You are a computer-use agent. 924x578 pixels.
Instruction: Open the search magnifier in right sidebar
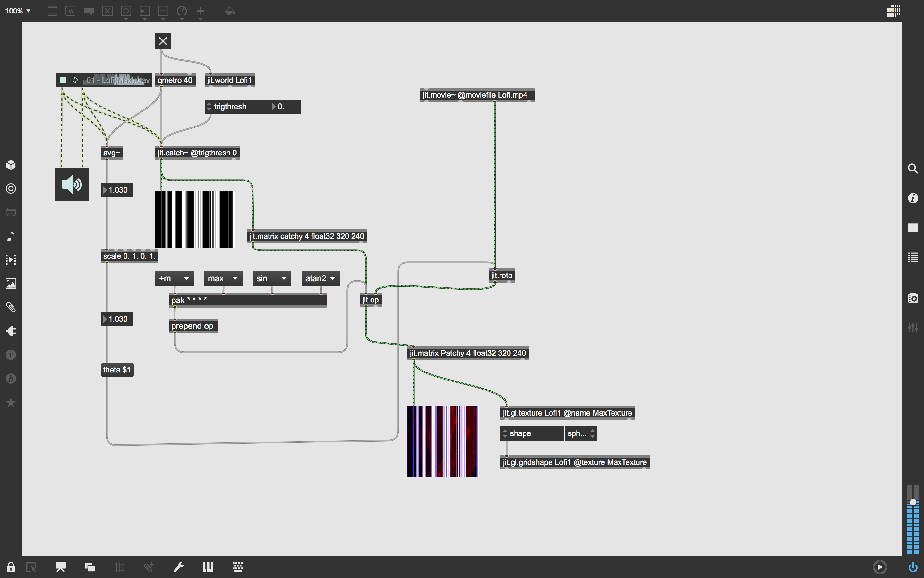[913, 169]
